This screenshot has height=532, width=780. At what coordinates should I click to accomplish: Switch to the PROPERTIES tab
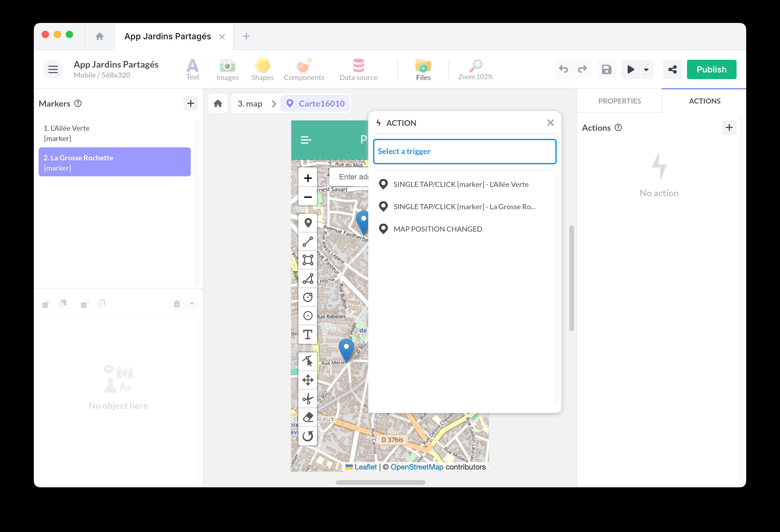(619, 101)
